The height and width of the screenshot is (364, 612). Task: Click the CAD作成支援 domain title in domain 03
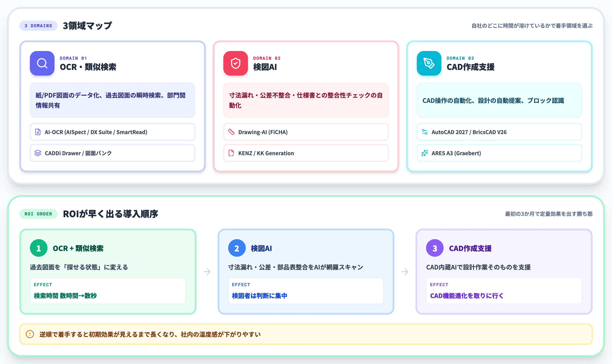tap(470, 67)
